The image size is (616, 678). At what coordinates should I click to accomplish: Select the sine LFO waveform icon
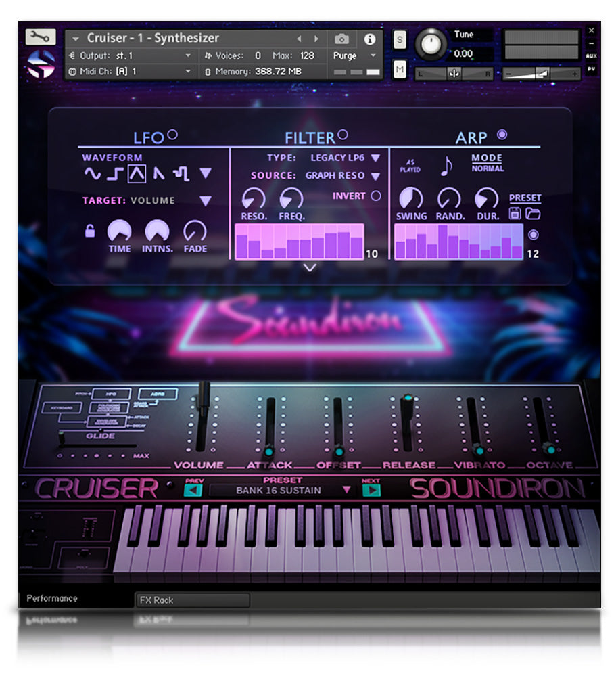[93, 175]
